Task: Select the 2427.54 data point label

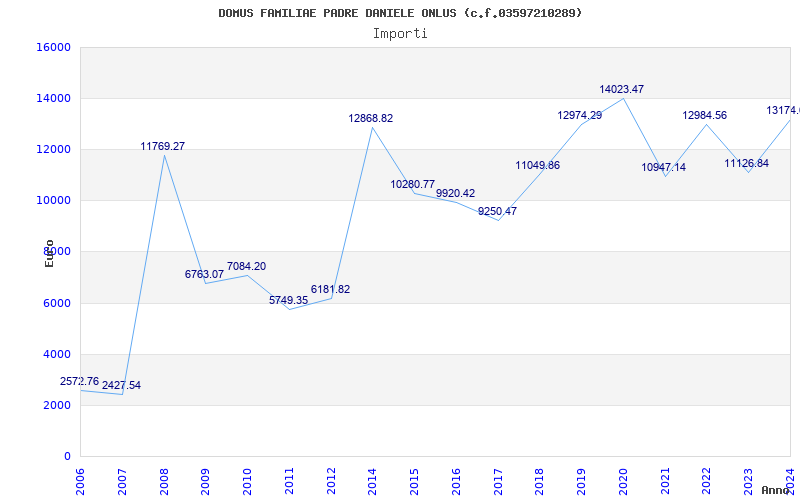Action: pyautogui.click(x=121, y=386)
